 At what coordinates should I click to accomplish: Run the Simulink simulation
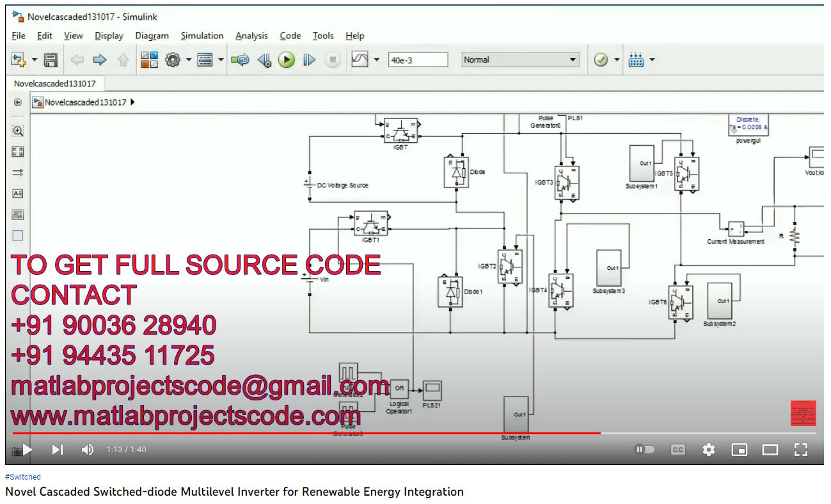(287, 60)
